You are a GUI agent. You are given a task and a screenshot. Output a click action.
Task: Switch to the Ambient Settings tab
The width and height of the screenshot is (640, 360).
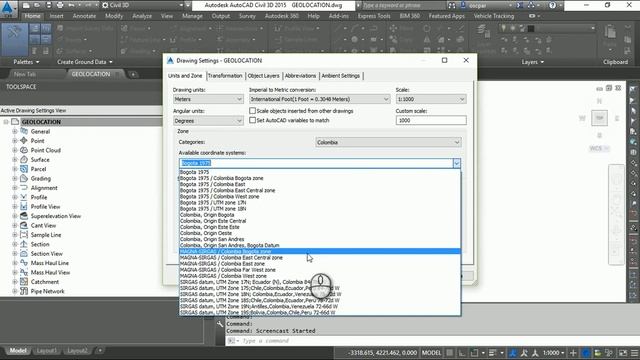pyautogui.click(x=341, y=76)
